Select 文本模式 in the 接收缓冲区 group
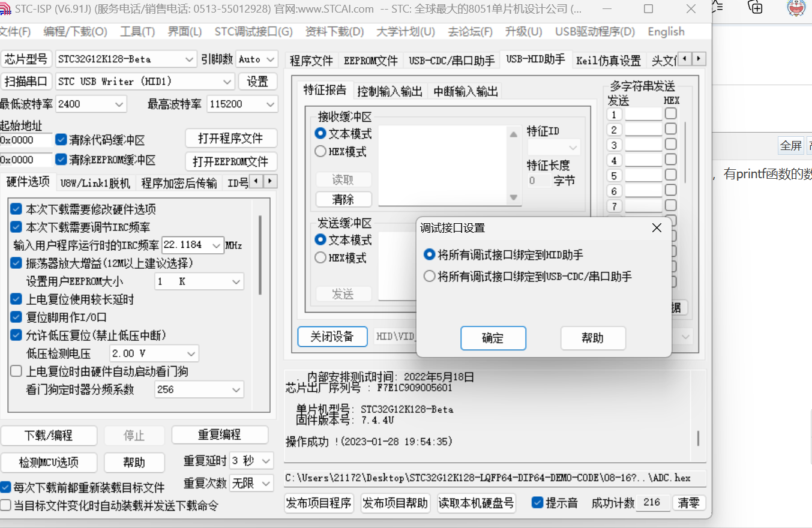The image size is (812, 528). (x=320, y=133)
